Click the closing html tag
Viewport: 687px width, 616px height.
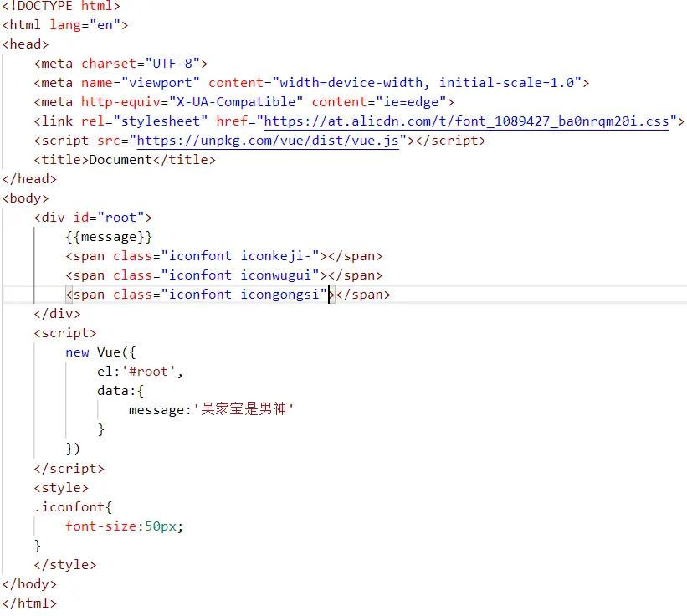pos(29,603)
